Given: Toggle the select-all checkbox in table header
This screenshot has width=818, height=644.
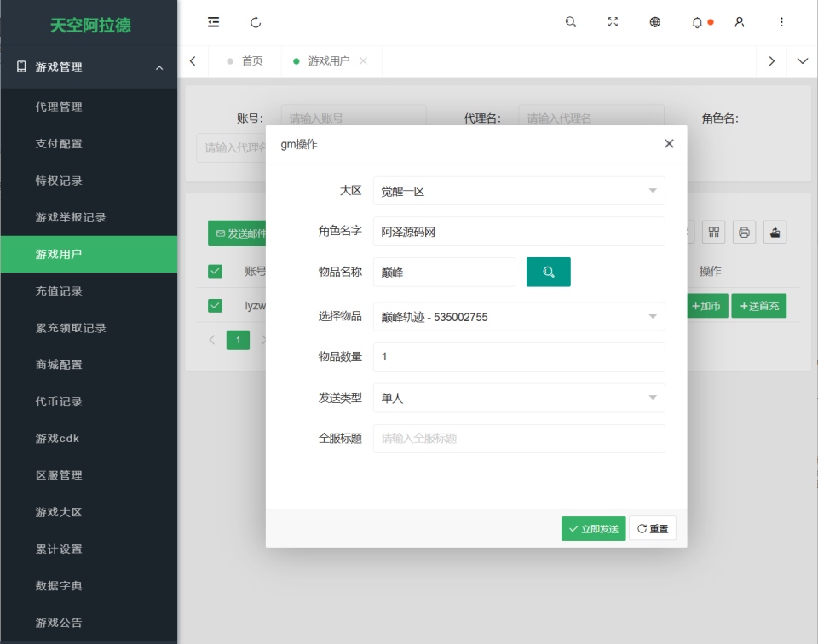Looking at the screenshot, I should [214, 271].
